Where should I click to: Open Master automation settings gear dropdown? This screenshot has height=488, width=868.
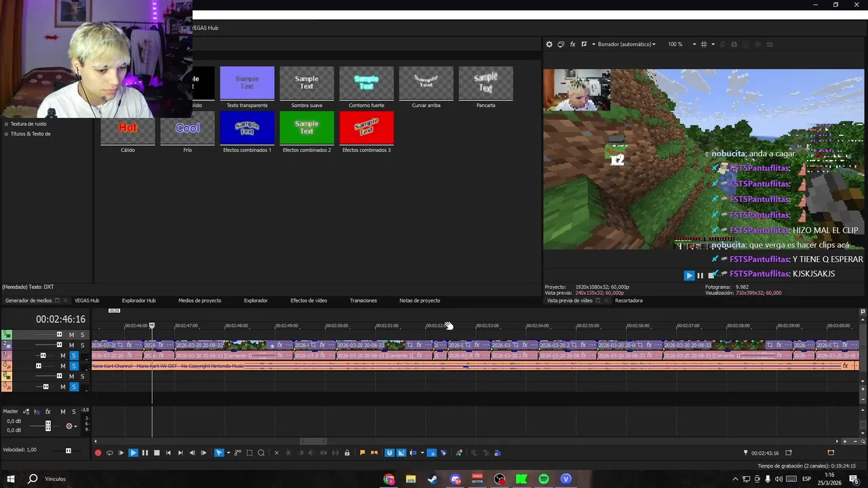(71, 426)
